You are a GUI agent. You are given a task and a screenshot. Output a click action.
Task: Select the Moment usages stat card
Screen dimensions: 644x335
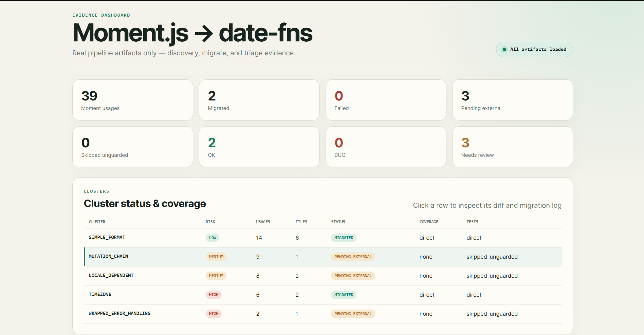tap(133, 100)
